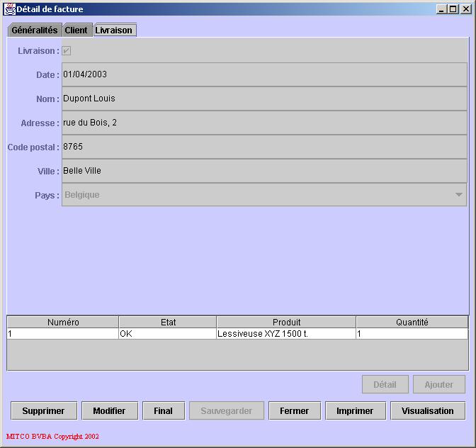Select the cell Lessiveuse XYZ 1500 t.
The width and height of the screenshot is (476, 448).
286,334
